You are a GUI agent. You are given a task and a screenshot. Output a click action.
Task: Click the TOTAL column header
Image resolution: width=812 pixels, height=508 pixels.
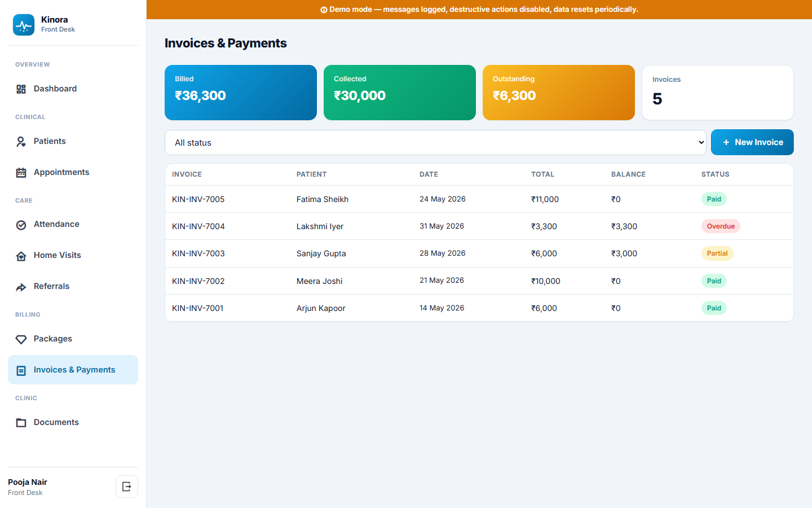pos(542,174)
